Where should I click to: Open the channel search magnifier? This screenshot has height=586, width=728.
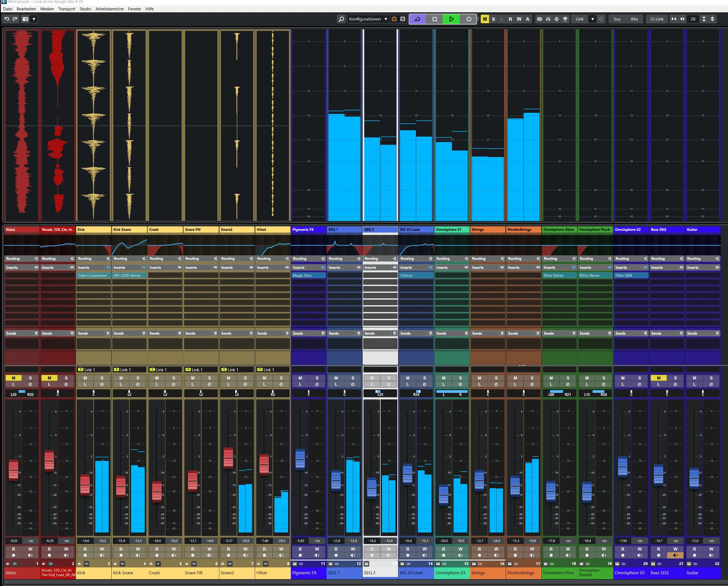click(x=341, y=19)
